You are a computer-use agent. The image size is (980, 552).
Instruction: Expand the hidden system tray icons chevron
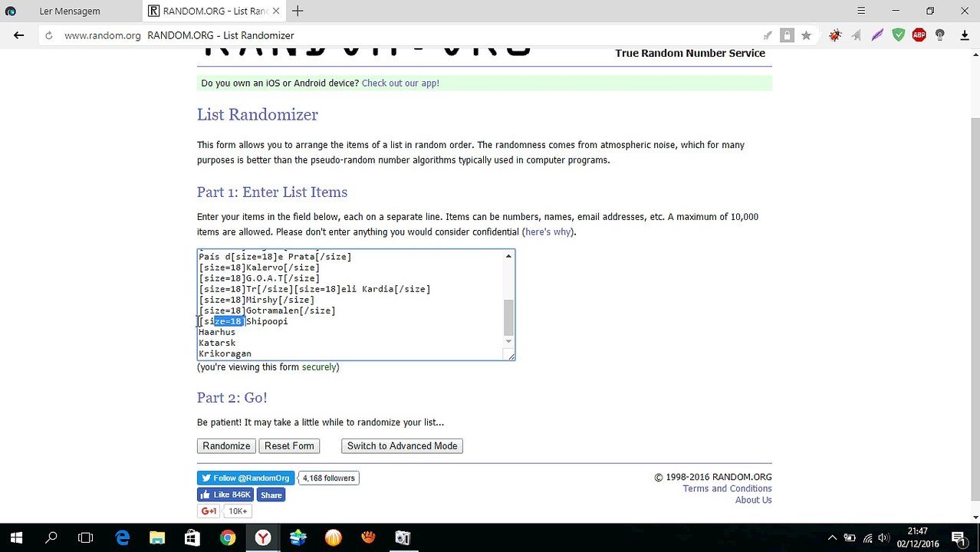[x=832, y=537]
